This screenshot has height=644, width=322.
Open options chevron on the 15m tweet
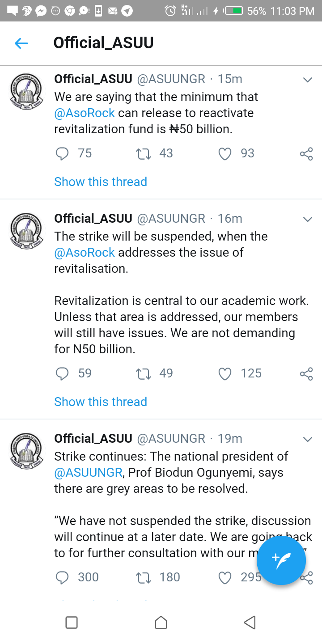[x=307, y=80]
